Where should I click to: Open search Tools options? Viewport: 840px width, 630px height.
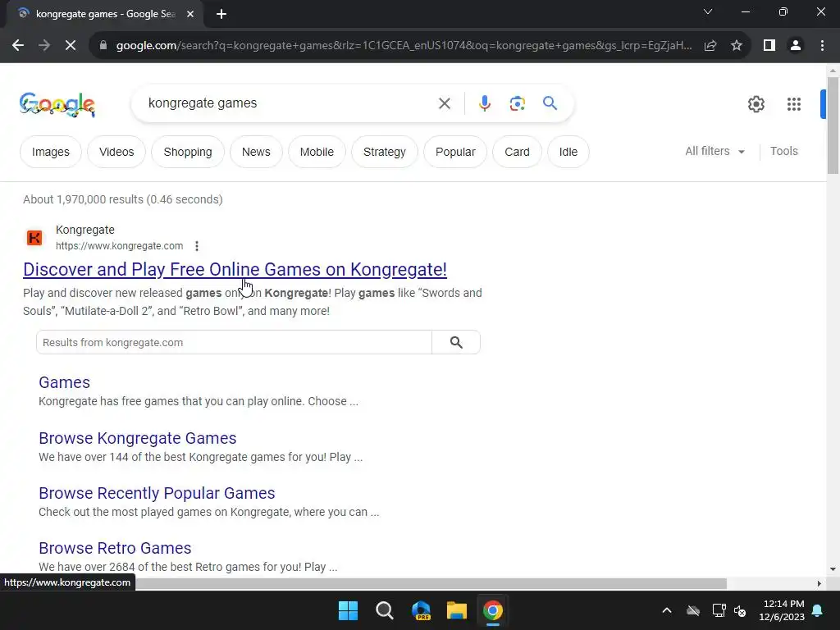(783, 152)
